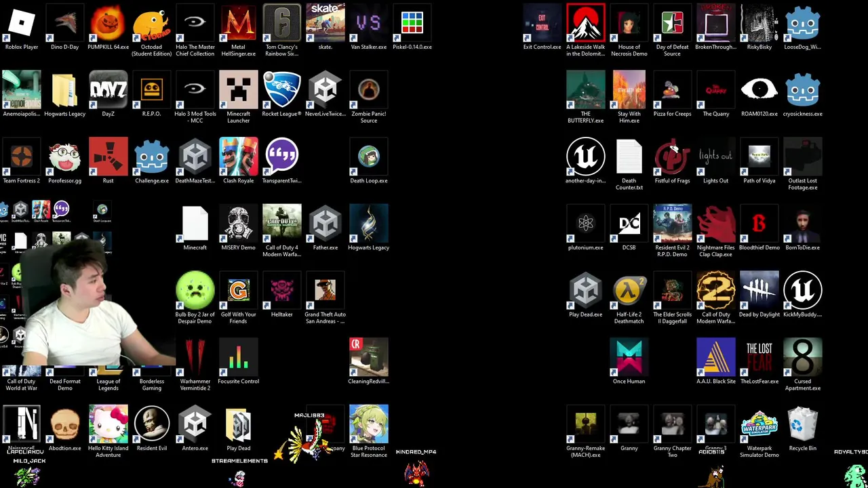The height and width of the screenshot is (488, 868).
Task: Launch The Quarry from the desktop
Action: pyautogui.click(x=716, y=89)
